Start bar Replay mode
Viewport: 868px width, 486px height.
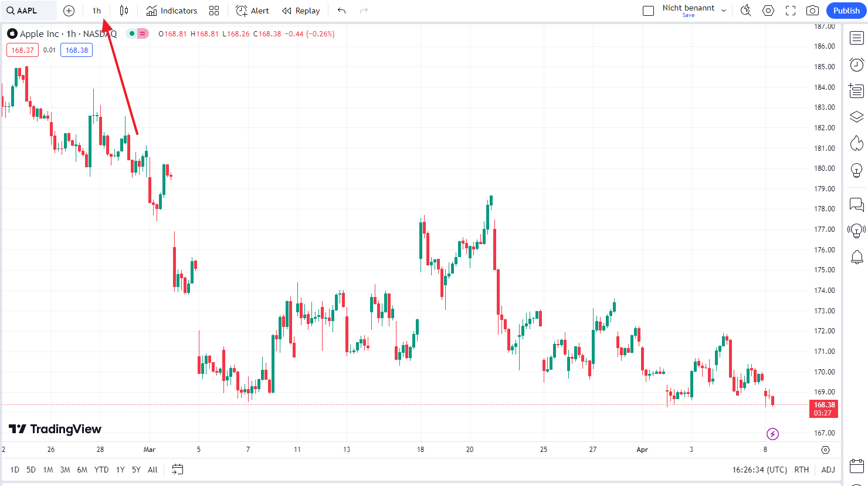(301, 11)
